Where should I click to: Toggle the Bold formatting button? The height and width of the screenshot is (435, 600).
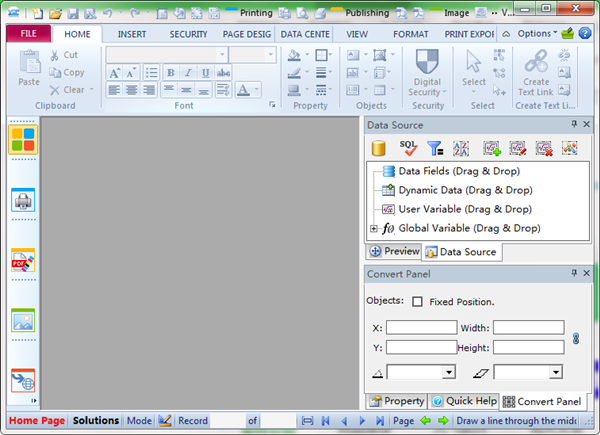click(x=170, y=73)
